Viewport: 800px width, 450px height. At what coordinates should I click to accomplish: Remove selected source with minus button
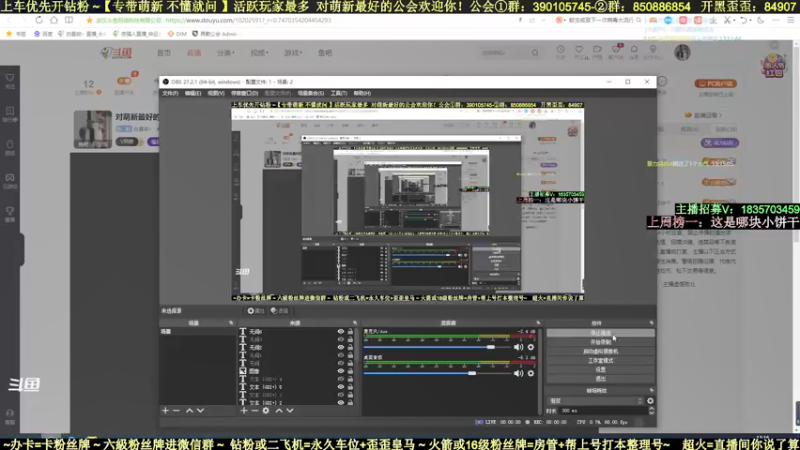tap(255, 411)
